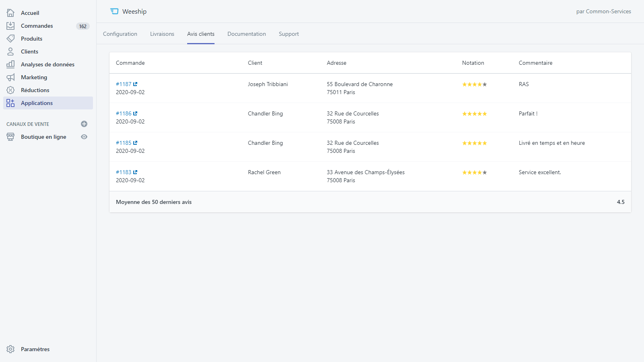Screen dimensions: 644x362
Task: Click the star rating for order #1186
Action: click(475, 114)
